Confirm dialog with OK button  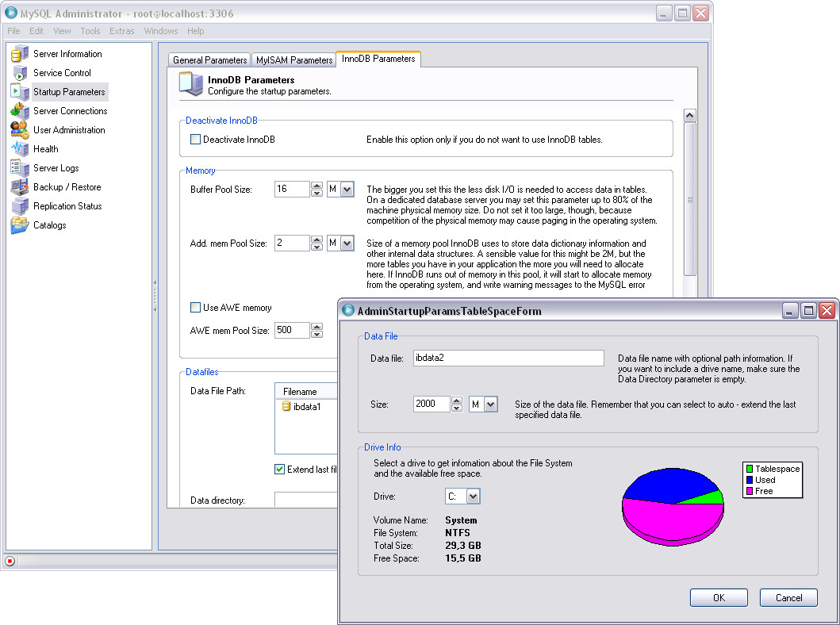pyautogui.click(x=719, y=598)
